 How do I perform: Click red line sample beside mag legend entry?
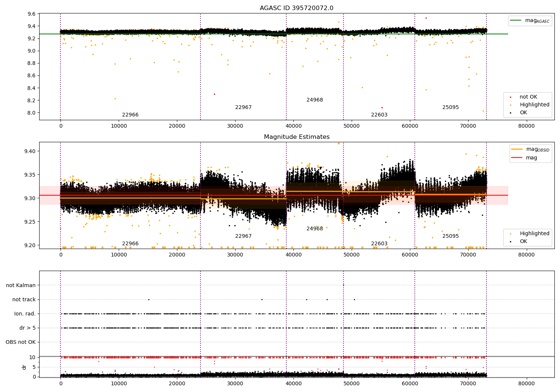(517, 158)
